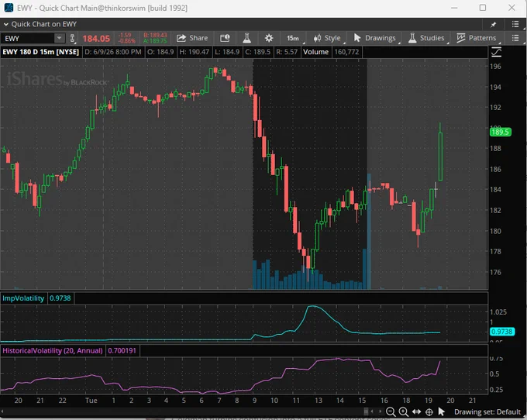Expand the EWY symbol dropdown arrow
Viewport: 527px width, 420px height.
click(x=59, y=38)
